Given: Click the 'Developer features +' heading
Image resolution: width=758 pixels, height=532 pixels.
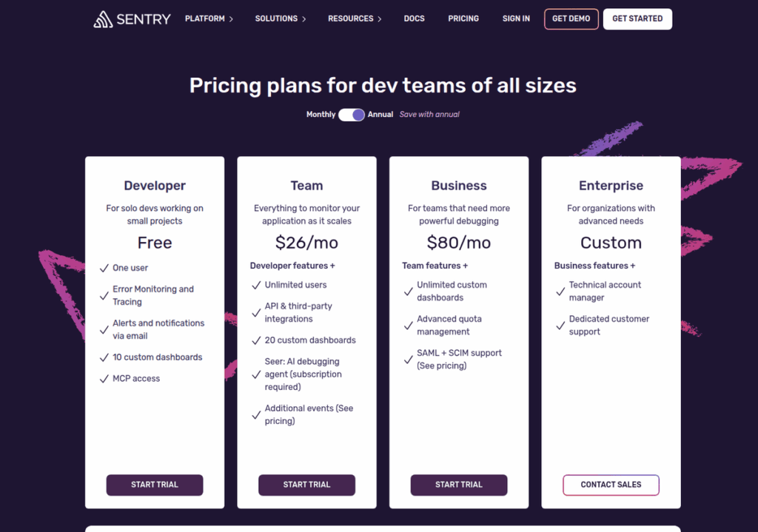Looking at the screenshot, I should click(292, 266).
